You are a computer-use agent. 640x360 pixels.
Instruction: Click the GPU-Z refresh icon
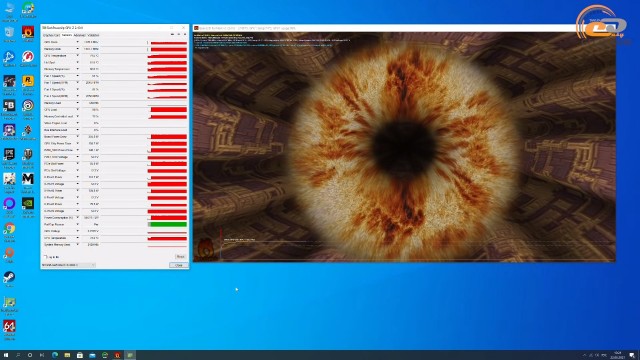coord(178,35)
